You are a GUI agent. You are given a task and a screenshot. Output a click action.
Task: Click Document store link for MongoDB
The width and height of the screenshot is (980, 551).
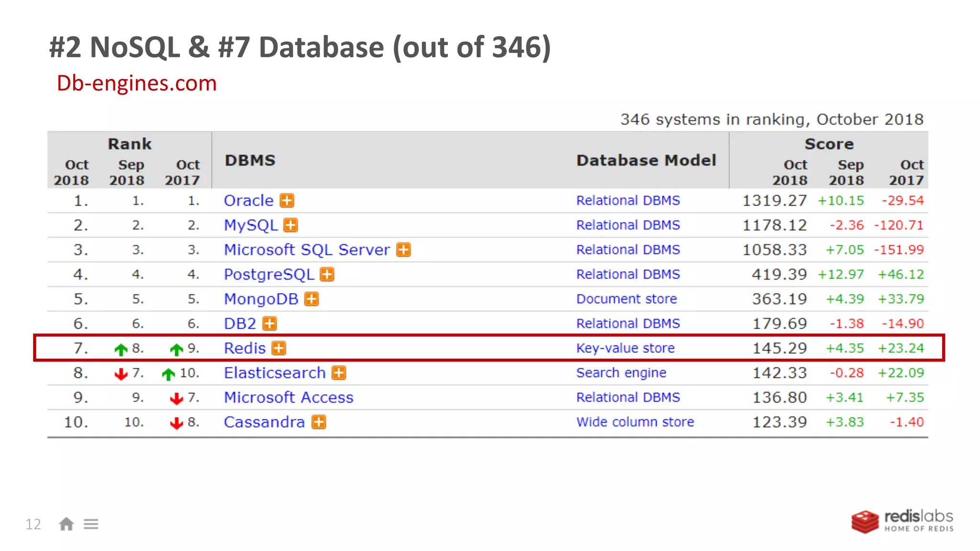point(626,299)
